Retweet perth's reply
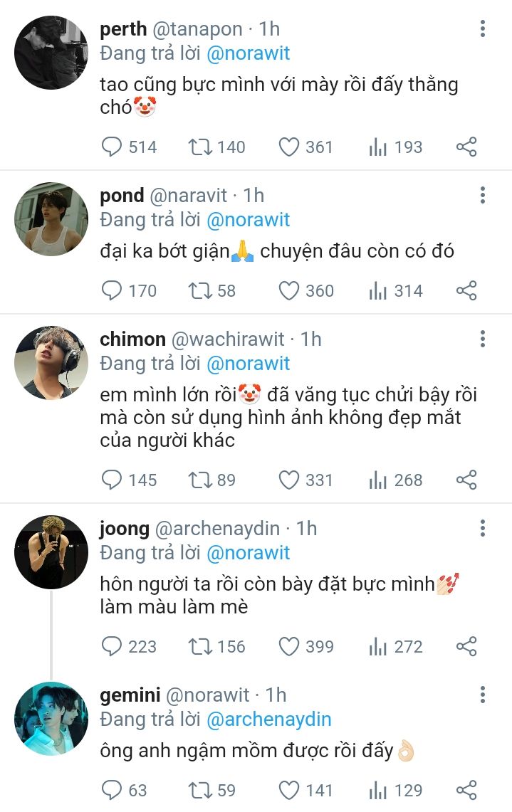 [x=199, y=147]
